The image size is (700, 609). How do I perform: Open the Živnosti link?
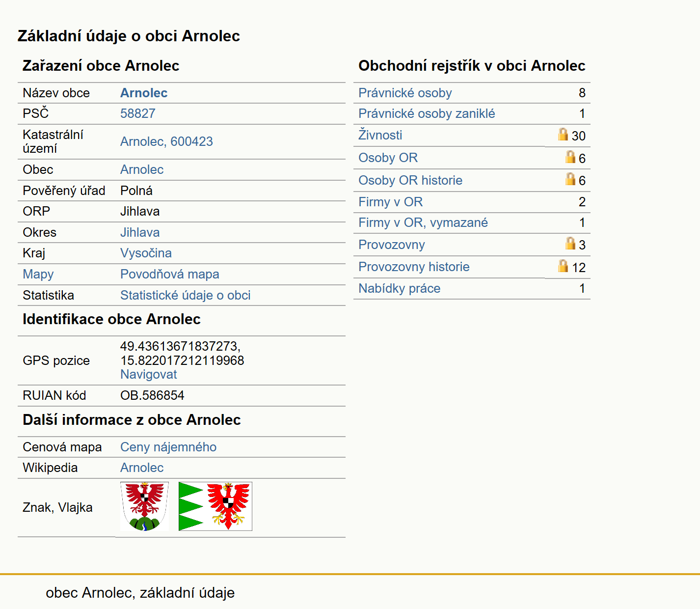click(x=380, y=135)
